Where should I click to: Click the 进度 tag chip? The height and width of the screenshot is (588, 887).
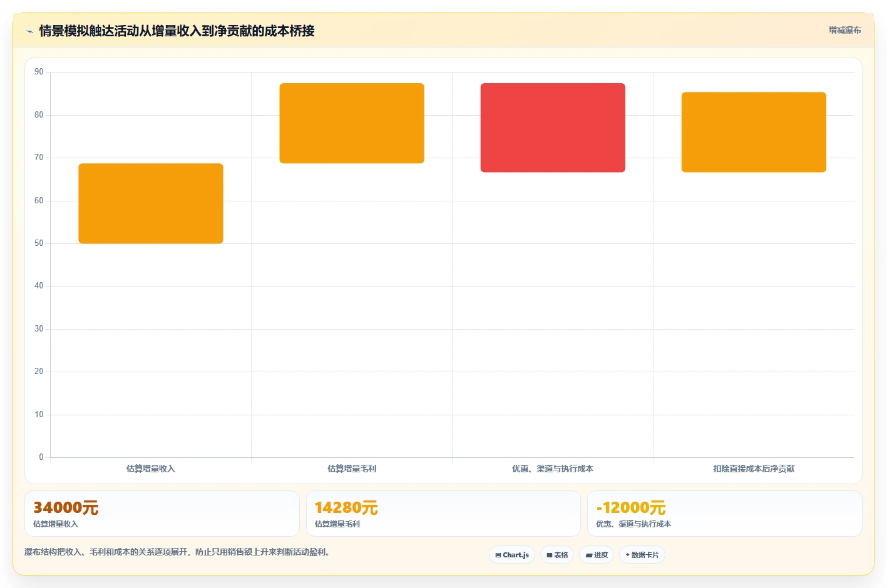pyautogui.click(x=597, y=555)
